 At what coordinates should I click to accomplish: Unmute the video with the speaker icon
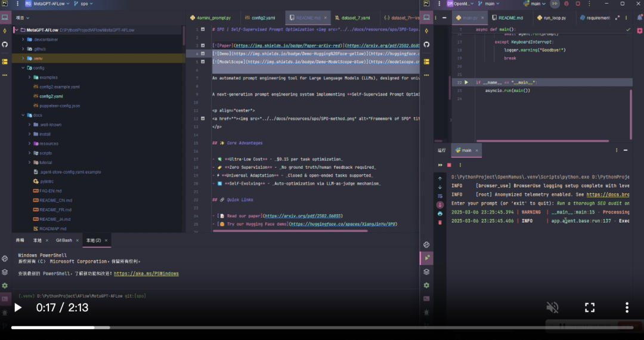point(552,307)
